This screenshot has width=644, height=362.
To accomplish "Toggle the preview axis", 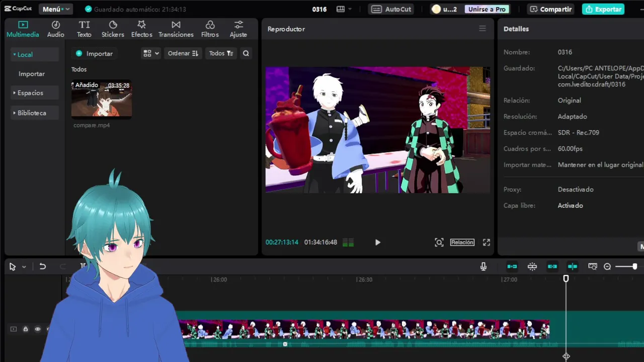I will 573,266.
